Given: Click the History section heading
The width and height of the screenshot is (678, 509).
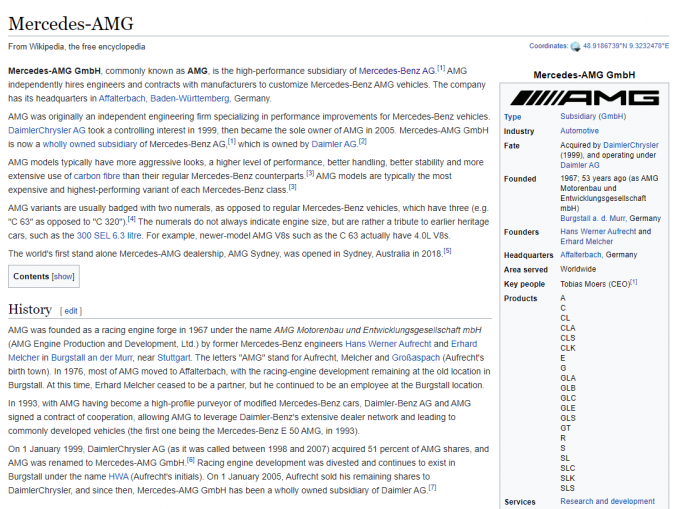Looking at the screenshot, I should [x=30, y=310].
